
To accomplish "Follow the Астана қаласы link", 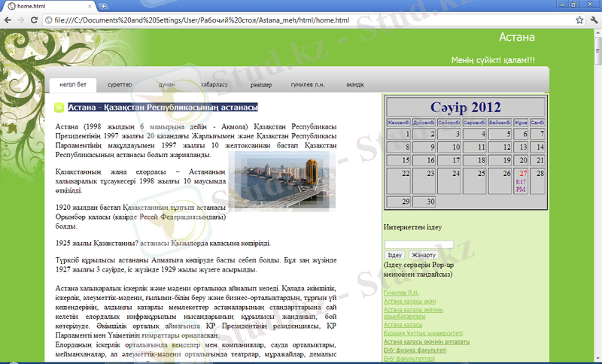I will pyautogui.click(x=403, y=325).
